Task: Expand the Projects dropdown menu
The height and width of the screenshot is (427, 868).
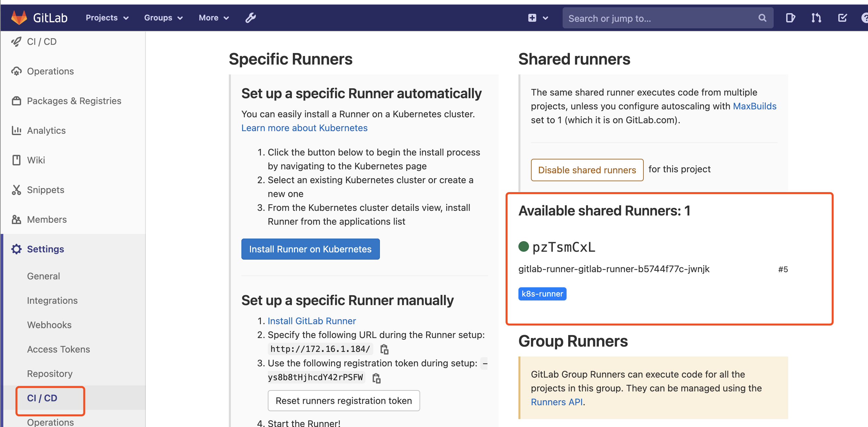Action: pyautogui.click(x=107, y=17)
